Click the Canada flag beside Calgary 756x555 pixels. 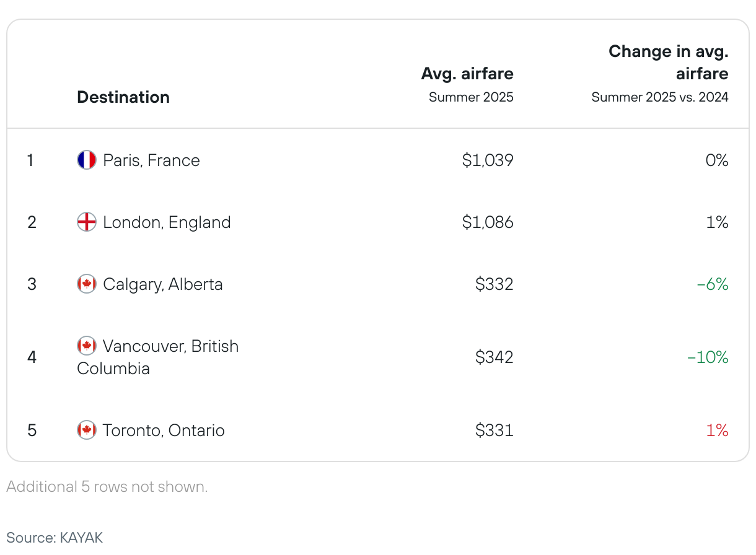pyautogui.click(x=87, y=284)
